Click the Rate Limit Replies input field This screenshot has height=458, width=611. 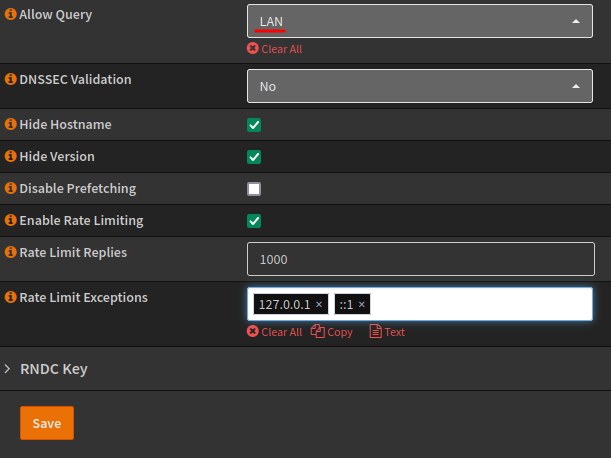[x=421, y=259]
